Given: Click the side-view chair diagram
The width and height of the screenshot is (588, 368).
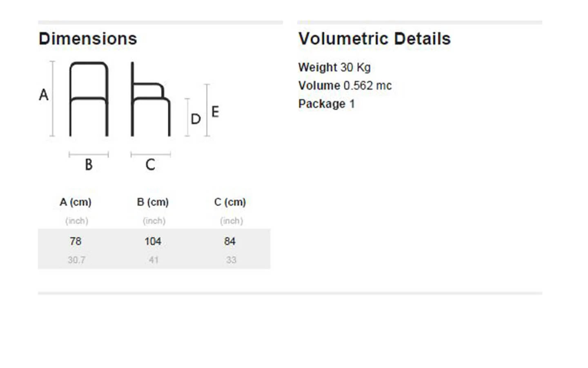Looking at the screenshot, I should [150, 99].
